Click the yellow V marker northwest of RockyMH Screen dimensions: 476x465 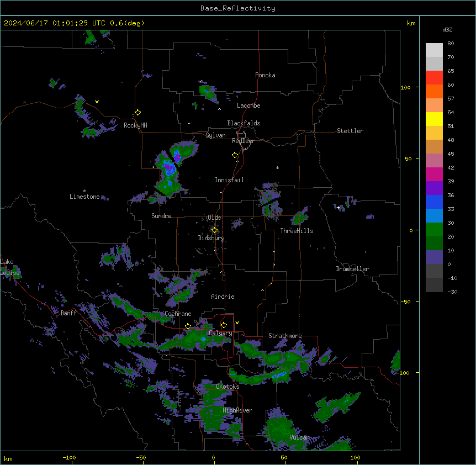pos(97,102)
